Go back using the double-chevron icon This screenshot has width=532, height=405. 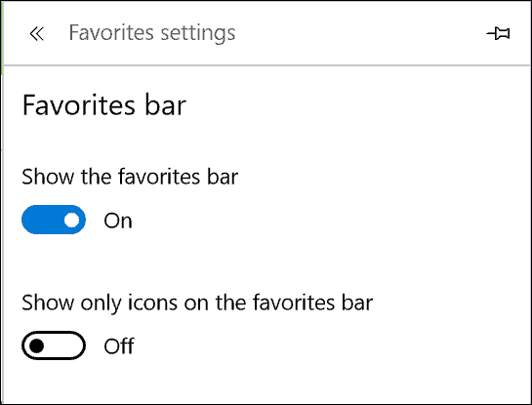[37, 33]
